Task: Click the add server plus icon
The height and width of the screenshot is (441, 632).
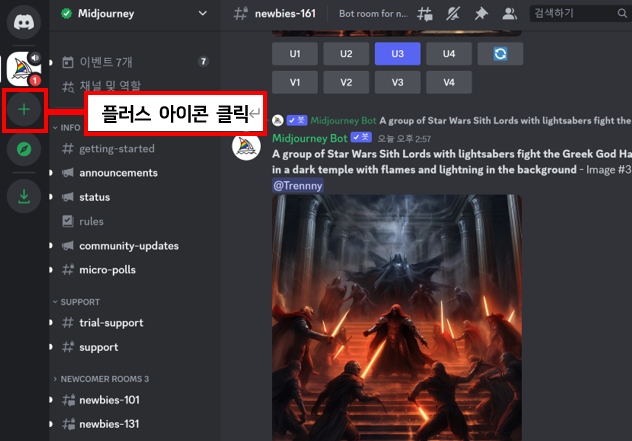Action: (x=24, y=109)
